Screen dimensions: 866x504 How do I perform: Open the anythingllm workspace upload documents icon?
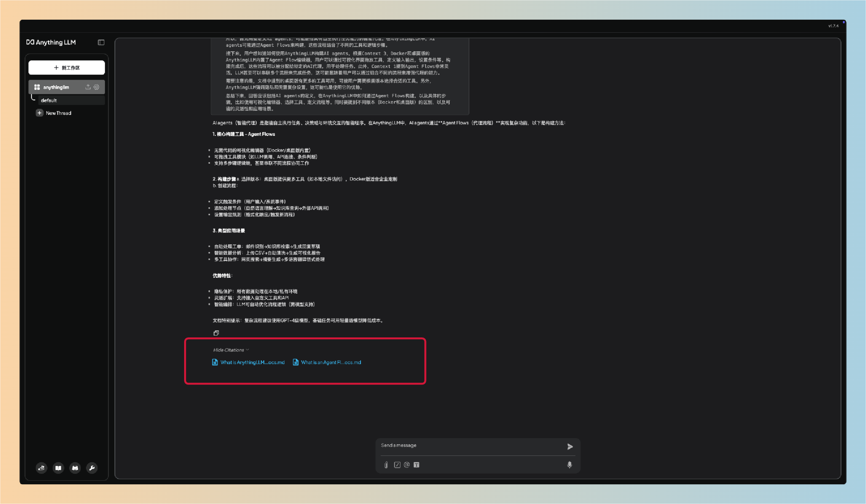click(88, 87)
